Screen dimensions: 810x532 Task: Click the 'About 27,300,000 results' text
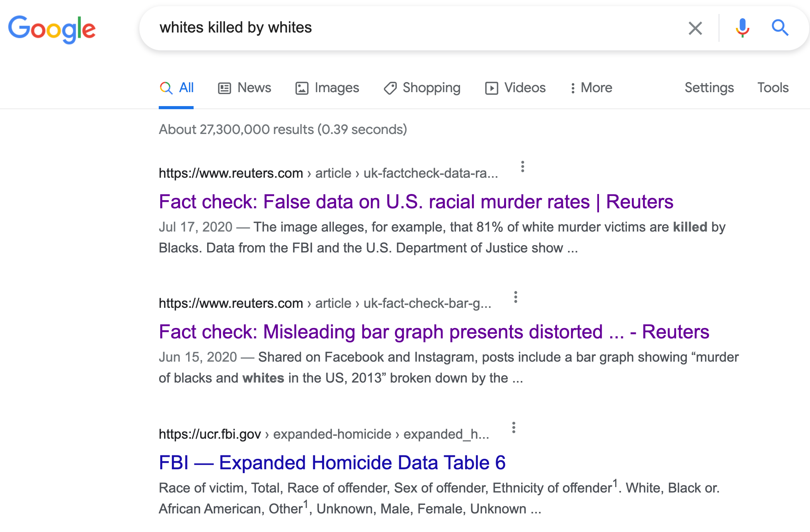[x=283, y=129]
